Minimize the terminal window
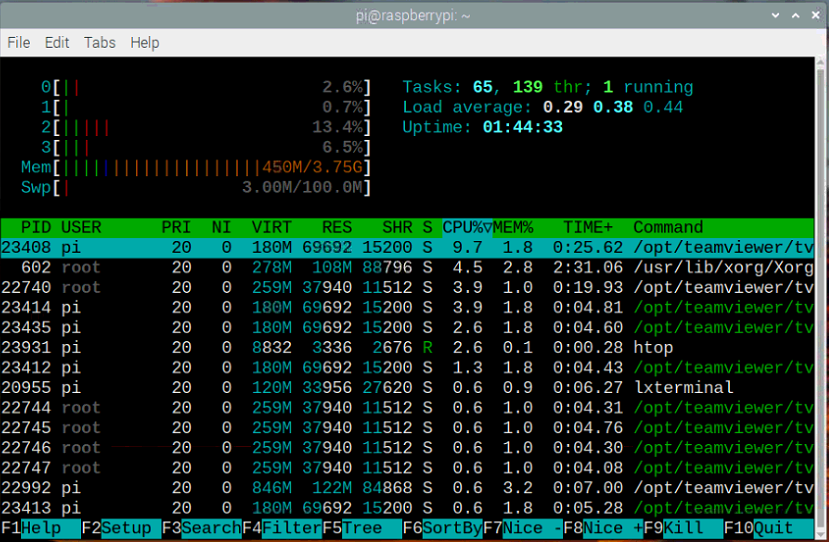 click(776, 15)
